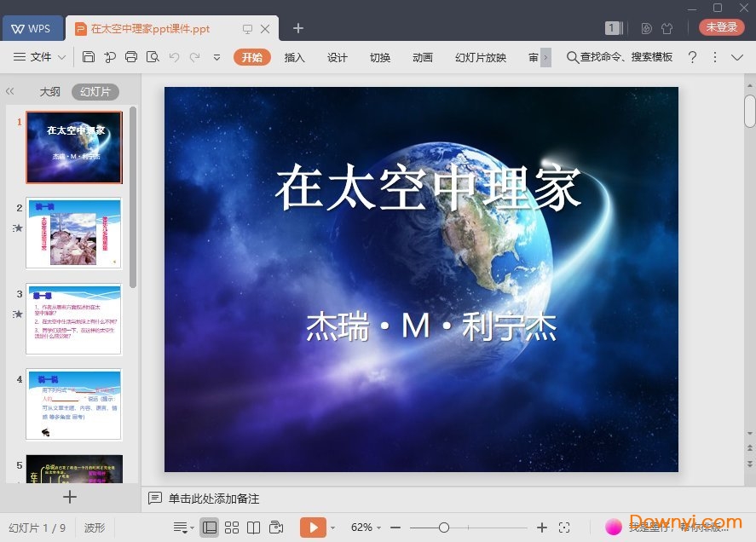Open Print preview

click(x=152, y=56)
